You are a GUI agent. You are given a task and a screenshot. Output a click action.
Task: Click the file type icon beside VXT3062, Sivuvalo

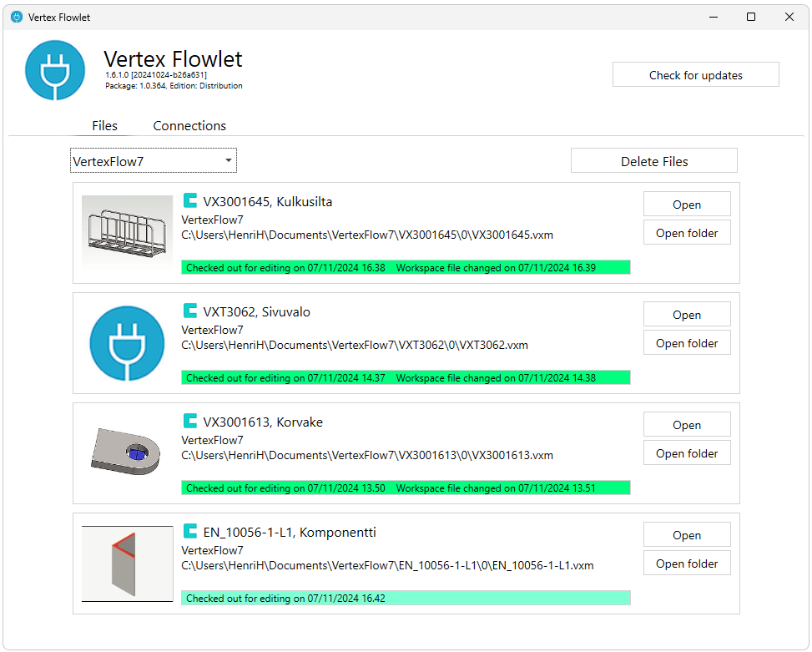click(190, 311)
